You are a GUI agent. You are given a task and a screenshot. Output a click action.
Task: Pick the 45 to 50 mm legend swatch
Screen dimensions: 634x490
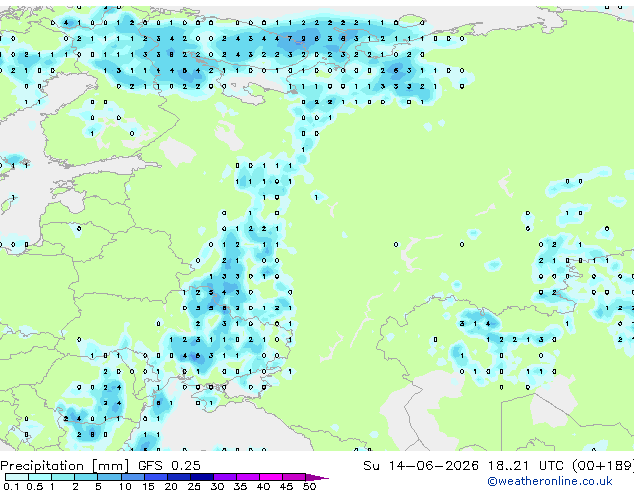tap(294, 477)
